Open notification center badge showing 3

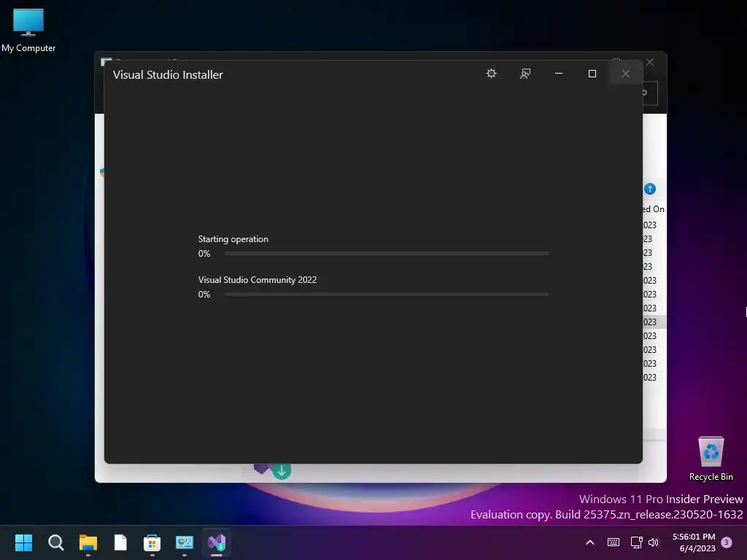click(727, 542)
